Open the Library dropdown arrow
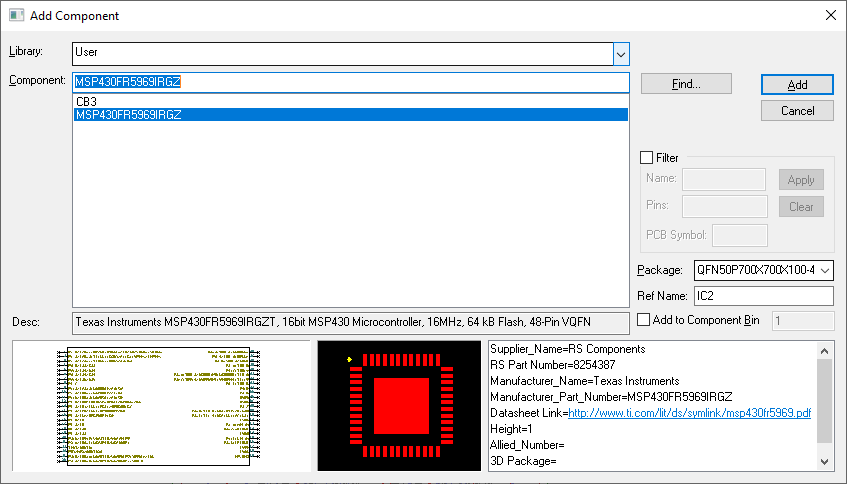 click(621, 54)
